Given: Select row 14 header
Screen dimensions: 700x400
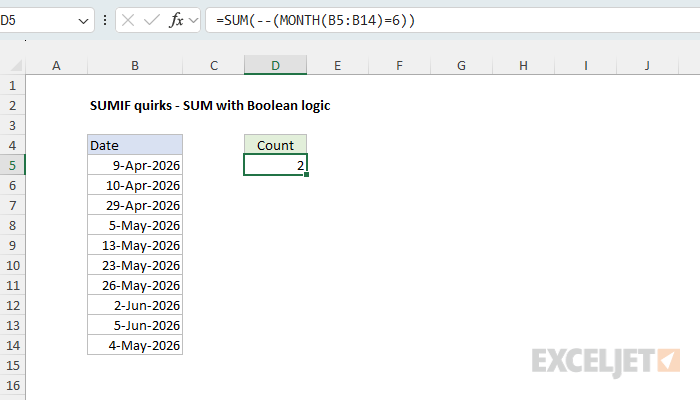Looking at the screenshot, I should point(12,346).
